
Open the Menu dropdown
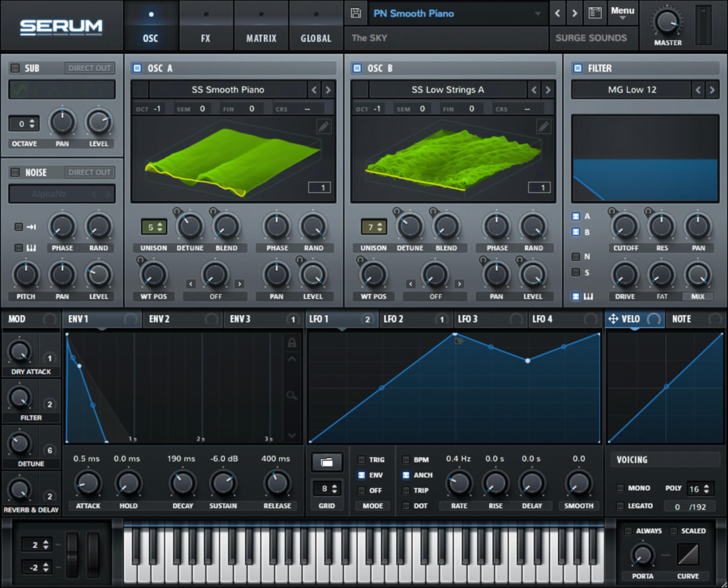coord(622,13)
